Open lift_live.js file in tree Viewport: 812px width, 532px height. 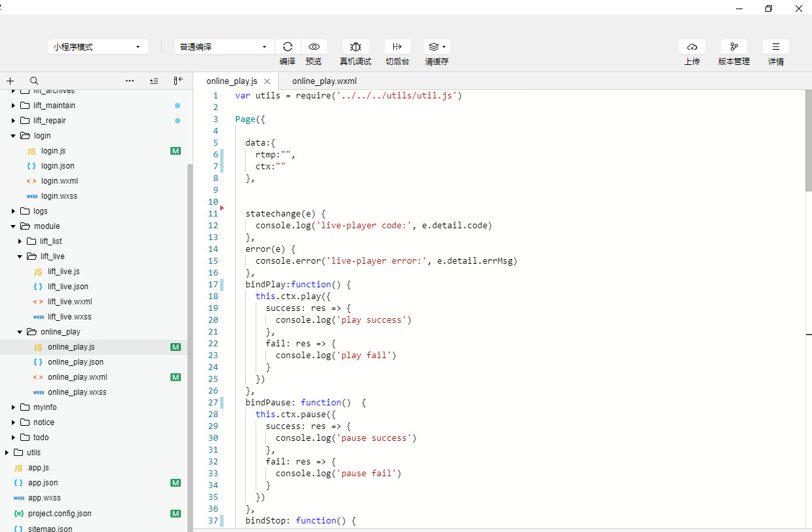[64, 272]
